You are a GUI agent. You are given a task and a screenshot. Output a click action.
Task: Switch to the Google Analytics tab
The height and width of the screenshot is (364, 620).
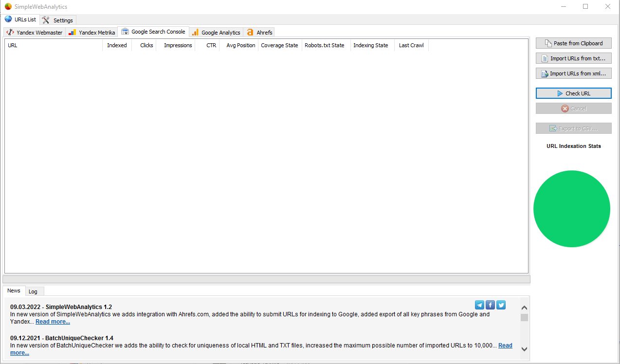[x=216, y=32]
